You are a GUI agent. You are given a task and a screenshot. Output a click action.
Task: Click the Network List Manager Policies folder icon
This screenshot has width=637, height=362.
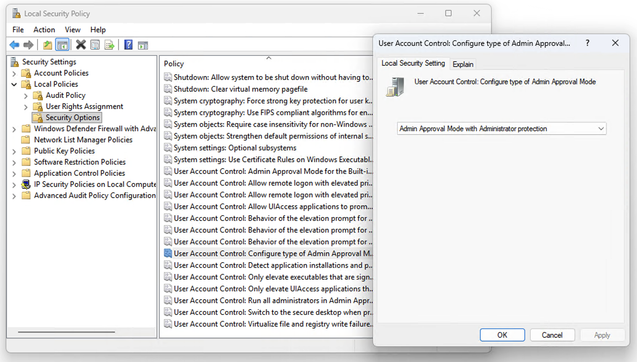26,140
